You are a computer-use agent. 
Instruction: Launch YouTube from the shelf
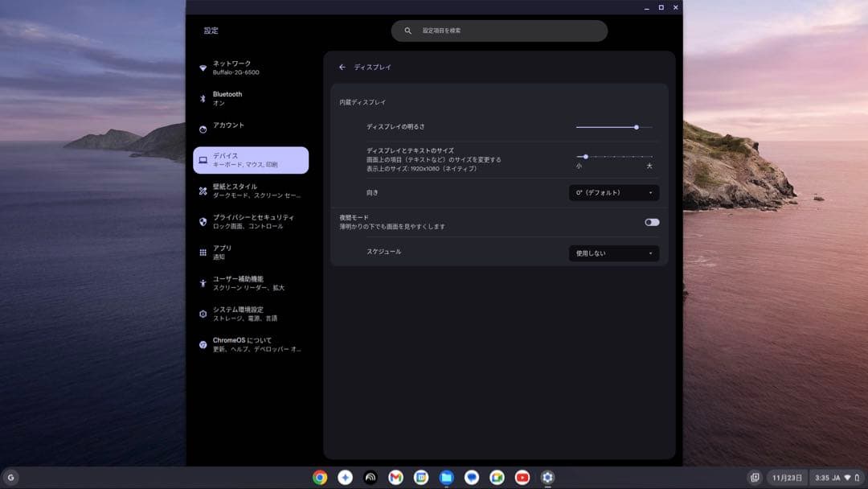tap(521, 477)
